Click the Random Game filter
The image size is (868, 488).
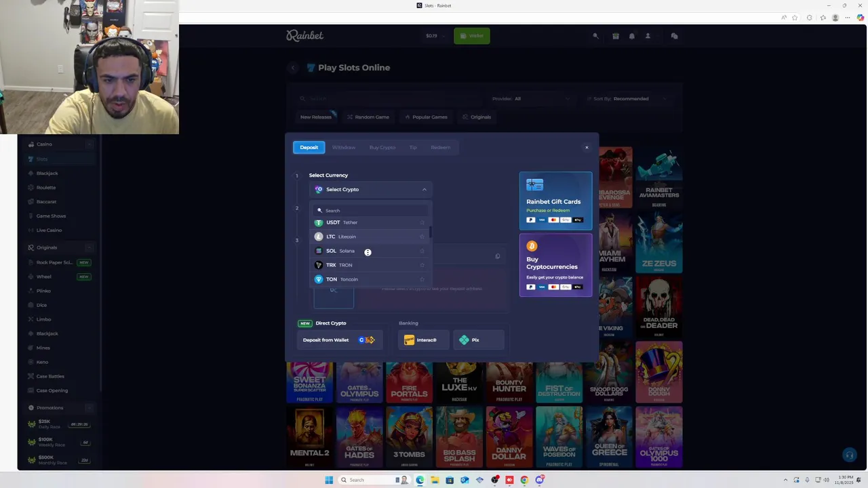[x=368, y=117]
